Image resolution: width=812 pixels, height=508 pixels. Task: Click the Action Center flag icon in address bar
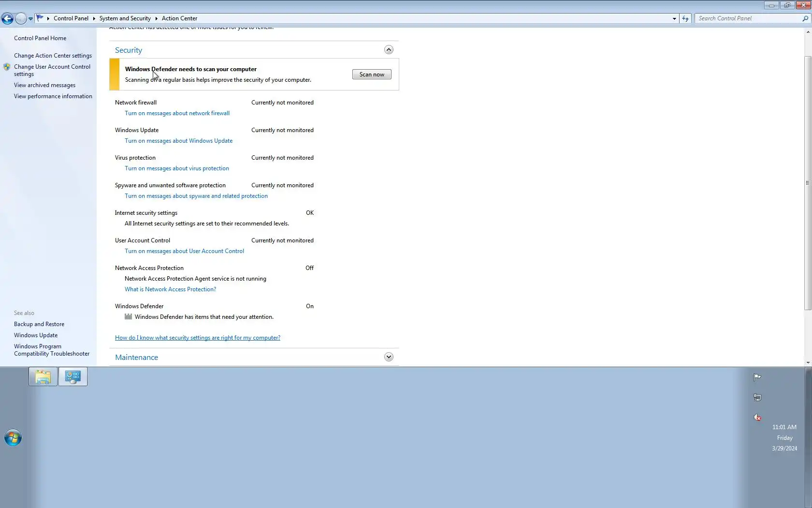(40, 18)
